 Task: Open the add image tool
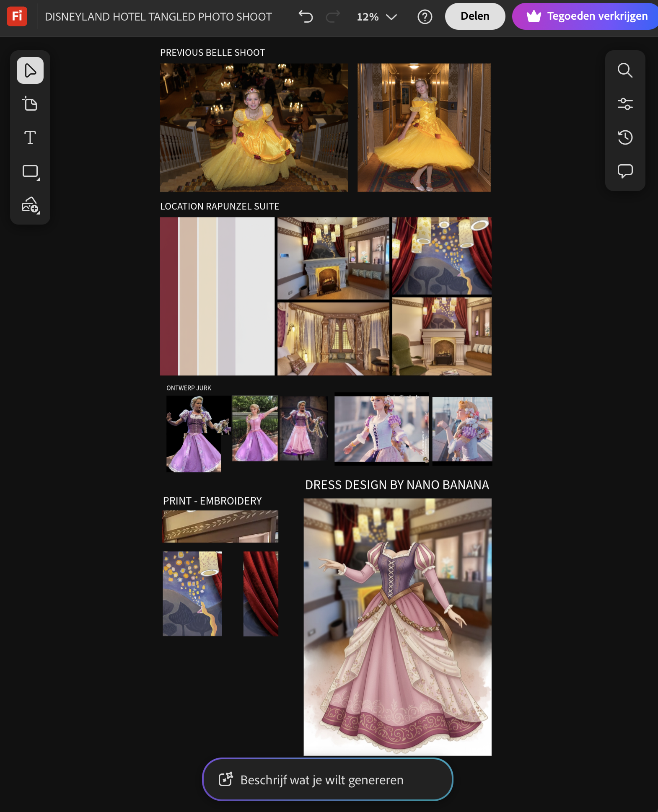pyautogui.click(x=30, y=205)
